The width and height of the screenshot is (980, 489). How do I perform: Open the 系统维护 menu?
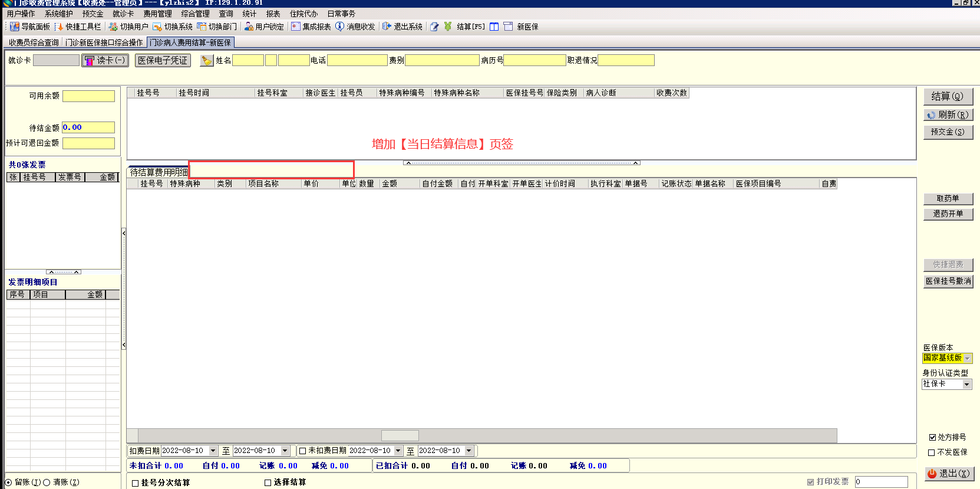tap(59, 14)
